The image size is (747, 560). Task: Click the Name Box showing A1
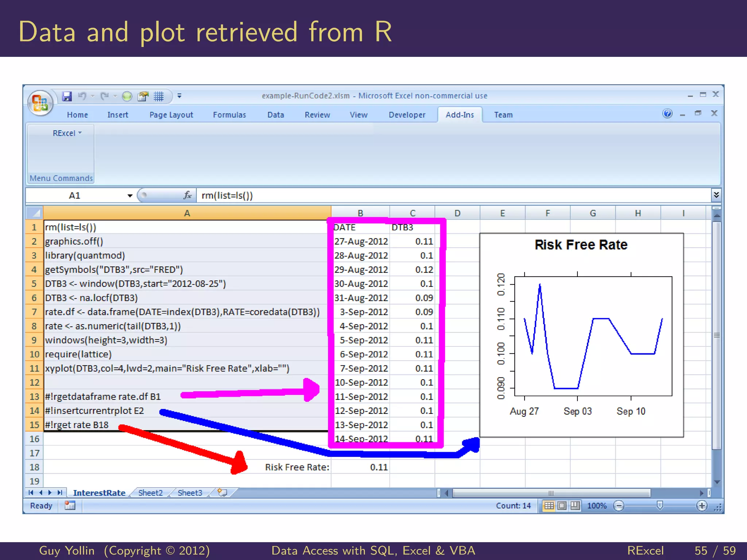(x=75, y=195)
